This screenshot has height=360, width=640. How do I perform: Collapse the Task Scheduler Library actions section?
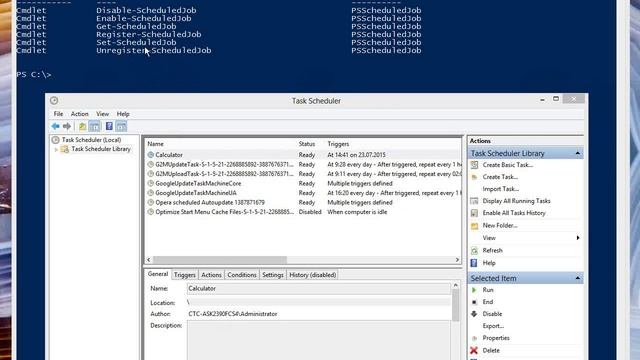(x=578, y=153)
